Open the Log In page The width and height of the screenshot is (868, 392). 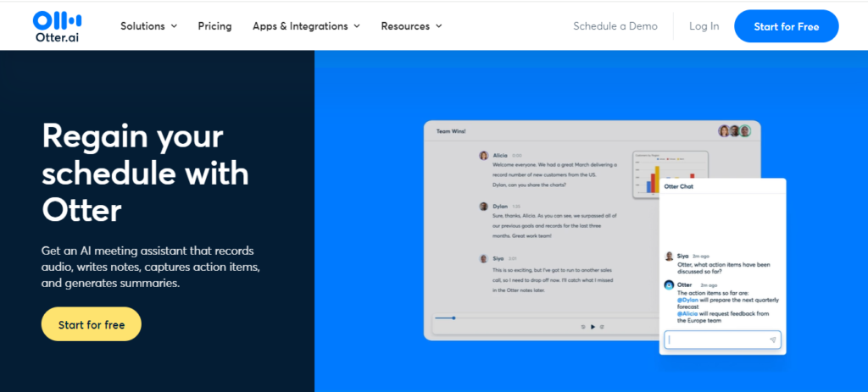click(x=704, y=26)
